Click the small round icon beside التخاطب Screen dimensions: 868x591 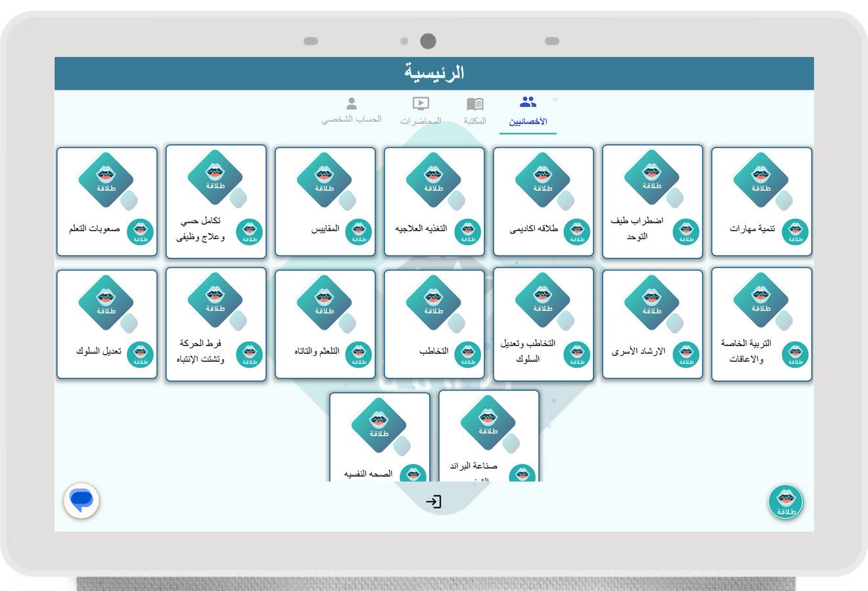468,355
